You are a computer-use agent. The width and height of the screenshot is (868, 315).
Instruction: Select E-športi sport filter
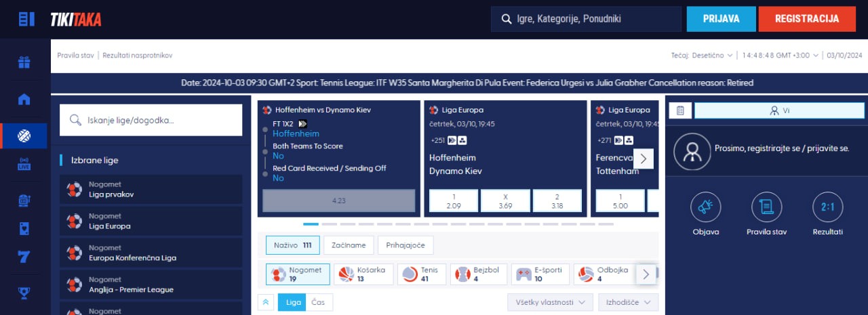(x=540, y=274)
